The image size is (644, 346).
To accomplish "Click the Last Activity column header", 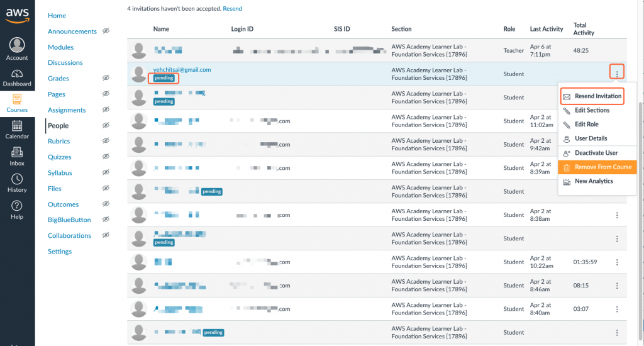I will (x=547, y=29).
